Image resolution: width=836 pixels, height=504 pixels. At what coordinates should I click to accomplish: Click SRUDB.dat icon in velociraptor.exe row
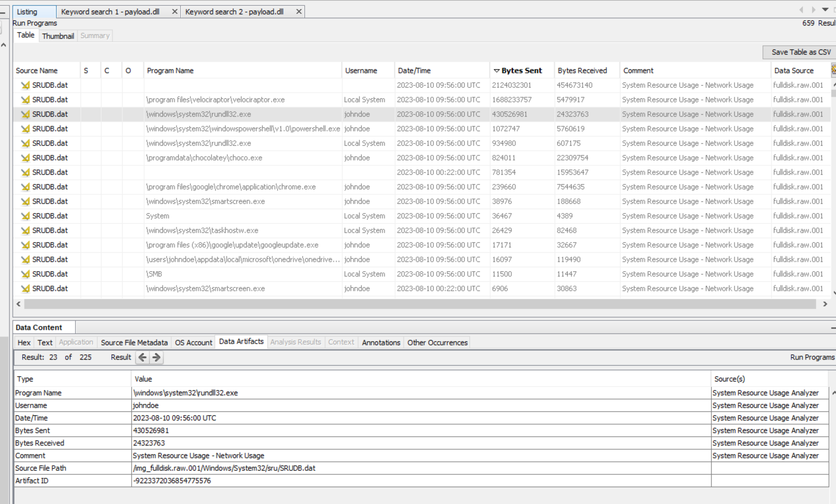coord(25,100)
